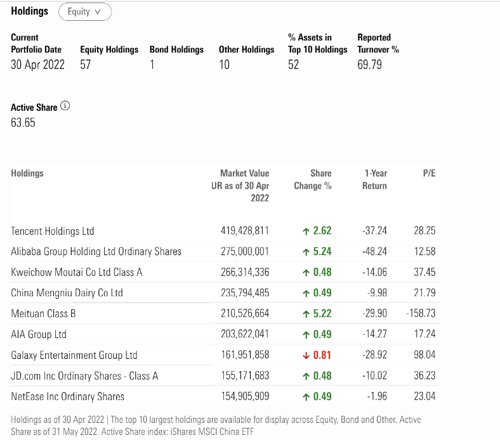Viewport: 500px width, 440px height.
Task: Click the Active Share value 63.65
Action: point(23,123)
